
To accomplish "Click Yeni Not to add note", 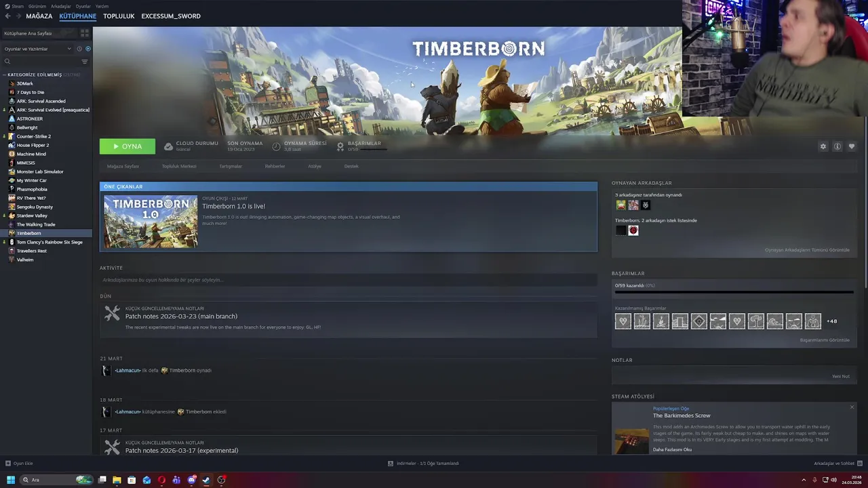I will click(x=841, y=377).
